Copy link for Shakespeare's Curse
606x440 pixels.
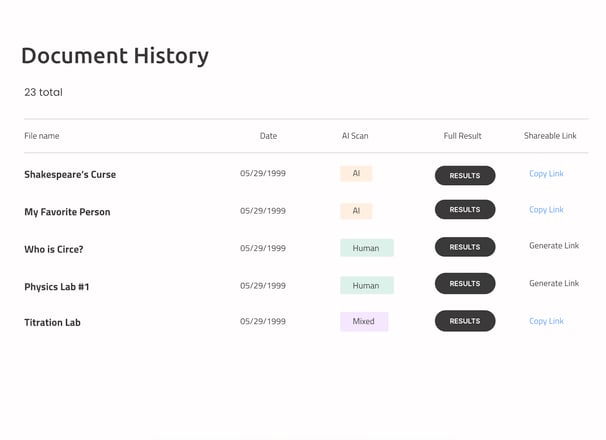(x=546, y=174)
